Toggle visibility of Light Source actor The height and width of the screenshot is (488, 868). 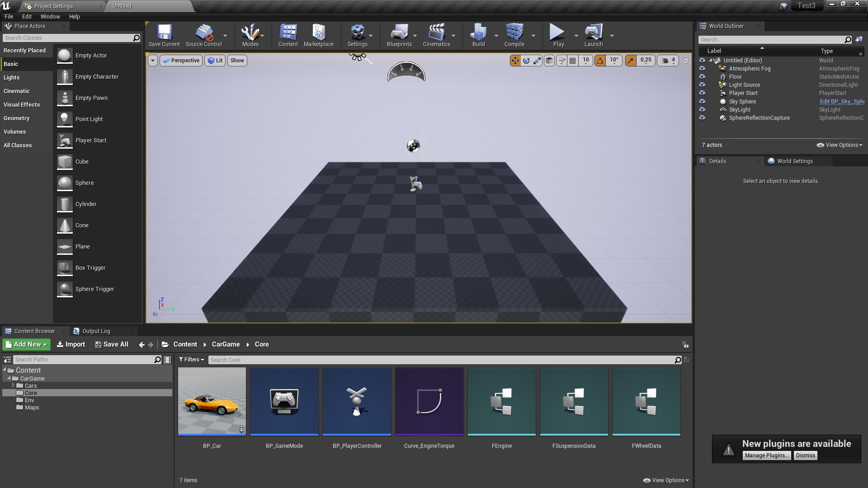[x=702, y=84]
